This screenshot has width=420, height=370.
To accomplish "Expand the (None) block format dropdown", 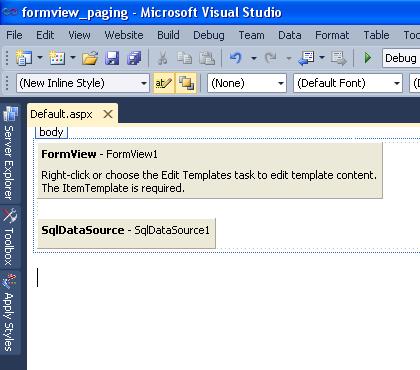I will pos(247,83).
